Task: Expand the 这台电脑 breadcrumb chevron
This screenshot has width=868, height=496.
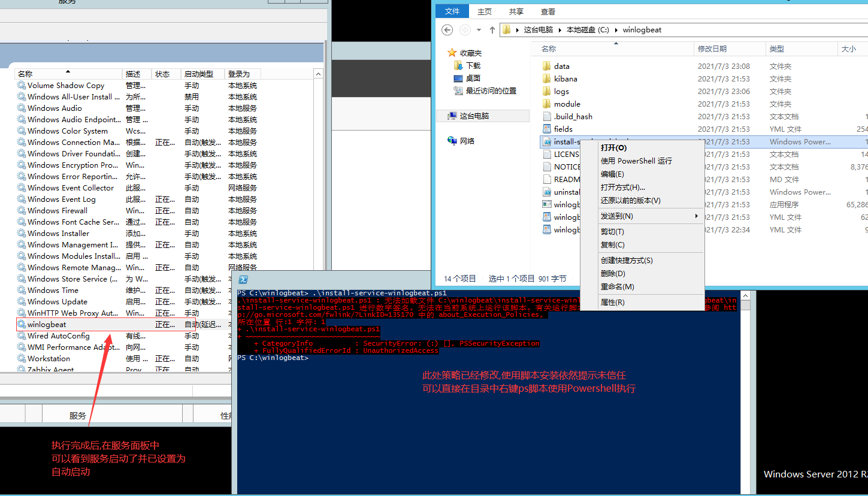Action: pos(561,30)
